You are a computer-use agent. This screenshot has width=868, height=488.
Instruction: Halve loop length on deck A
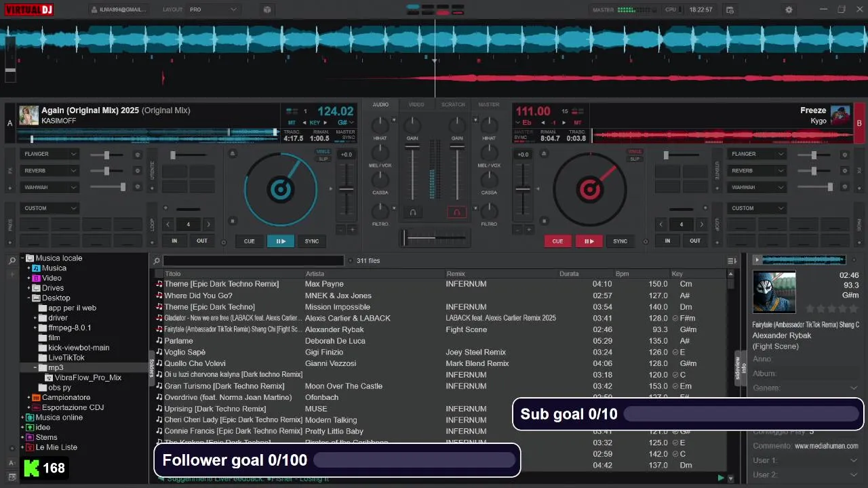[167, 224]
